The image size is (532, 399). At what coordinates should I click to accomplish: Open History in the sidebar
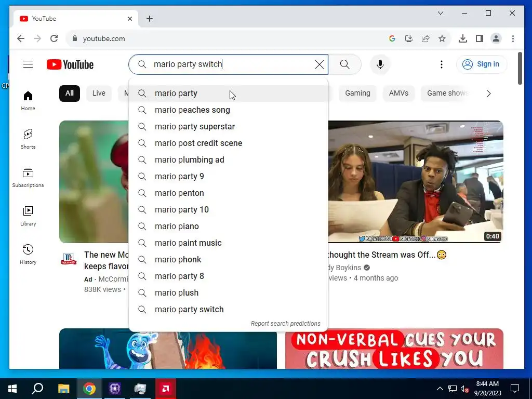point(28,254)
